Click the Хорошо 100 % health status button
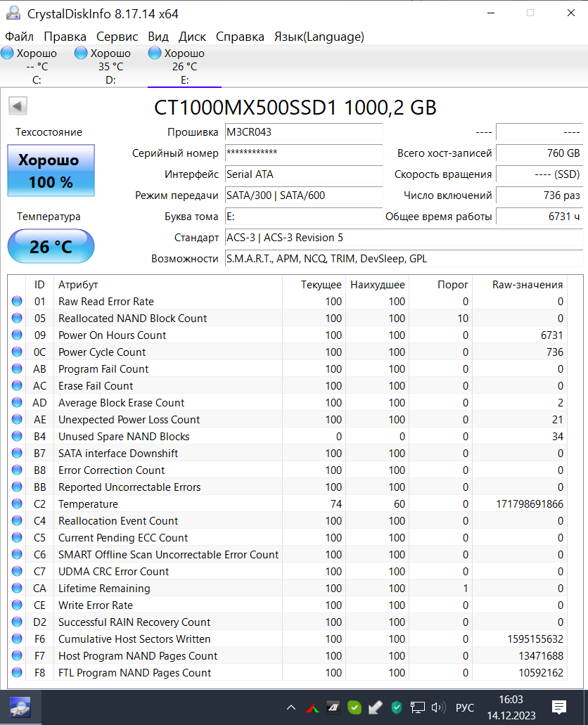This screenshot has width=588, height=725. click(x=51, y=171)
